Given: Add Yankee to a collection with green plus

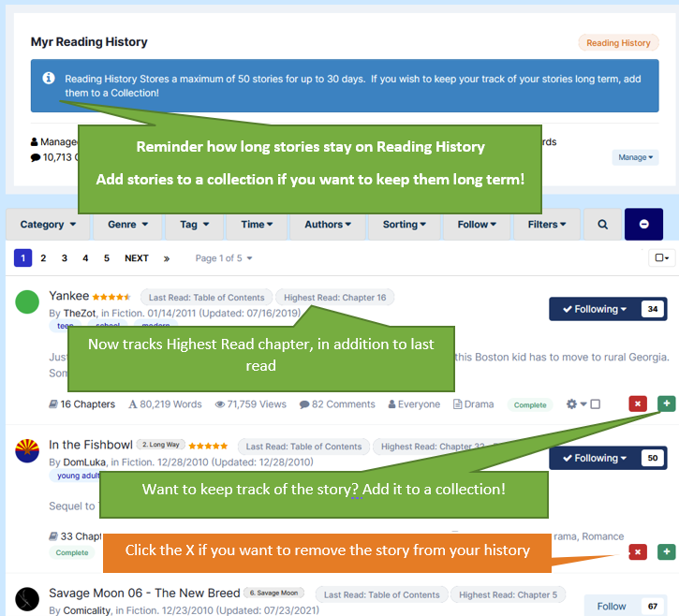Looking at the screenshot, I should (x=666, y=403).
